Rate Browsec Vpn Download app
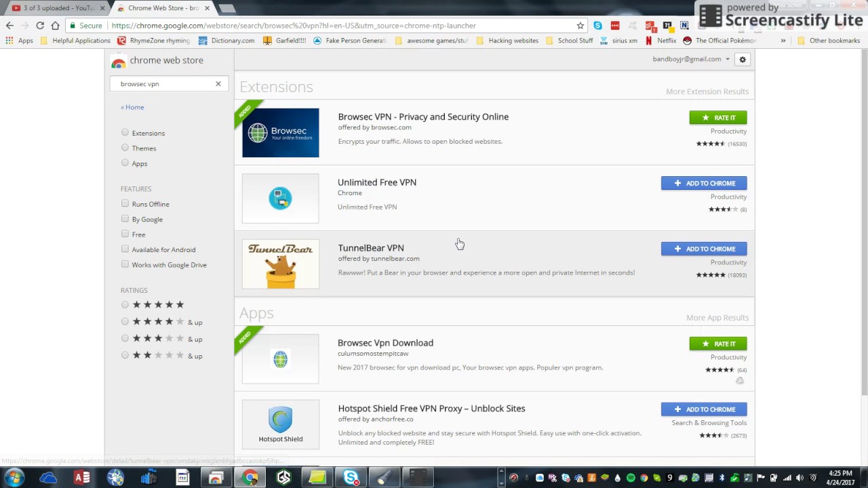 pyautogui.click(x=718, y=344)
